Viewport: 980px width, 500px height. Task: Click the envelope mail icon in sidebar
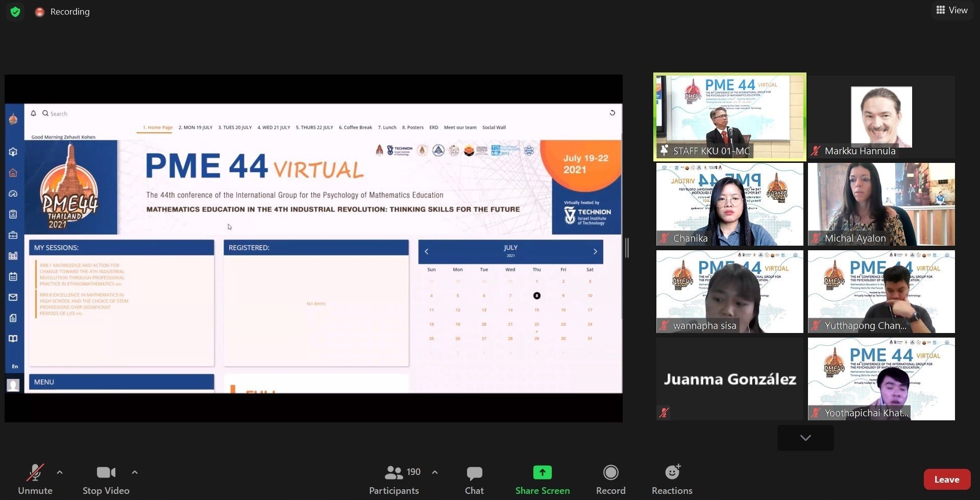pyautogui.click(x=13, y=297)
